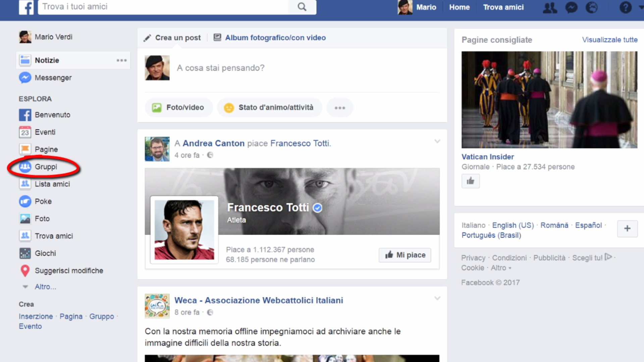Click the help question mark icon

pyautogui.click(x=625, y=7)
